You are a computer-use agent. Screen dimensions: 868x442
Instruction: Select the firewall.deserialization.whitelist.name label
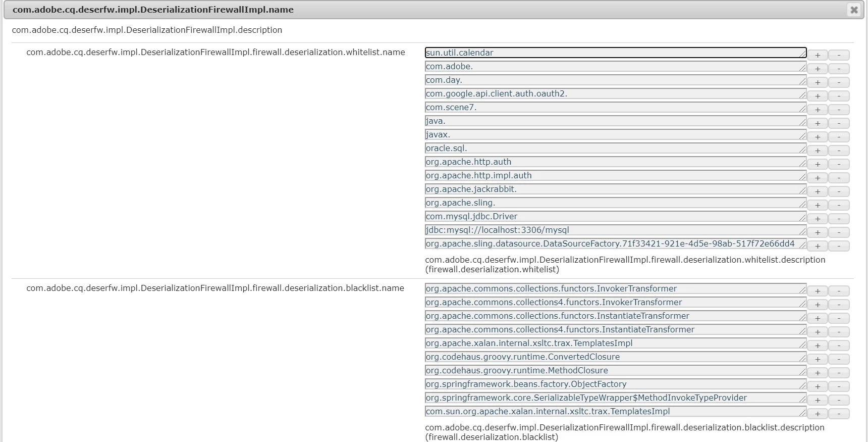point(215,52)
